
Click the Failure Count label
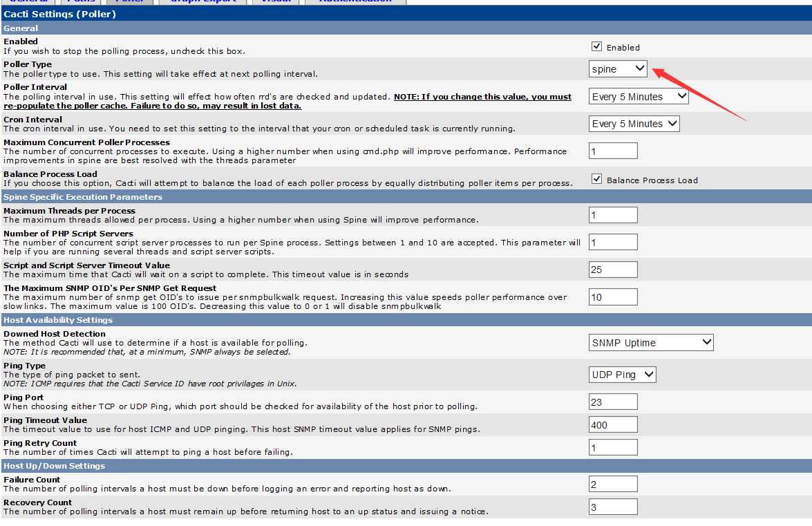32,480
